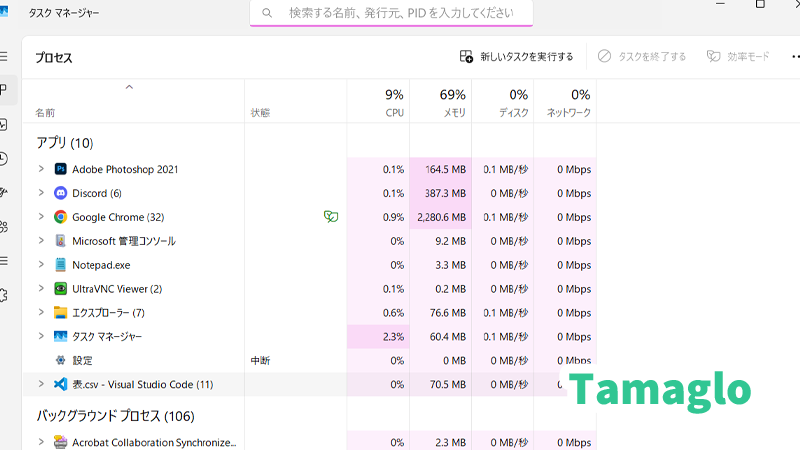Click Chrome's green efficiency mode leaf icon
Viewport: 800px width, 450px height.
click(329, 216)
